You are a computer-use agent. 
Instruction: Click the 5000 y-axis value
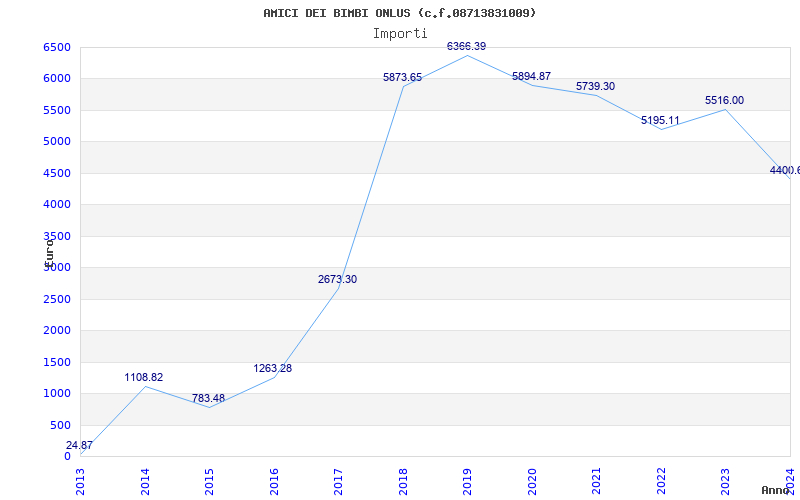coord(57,141)
